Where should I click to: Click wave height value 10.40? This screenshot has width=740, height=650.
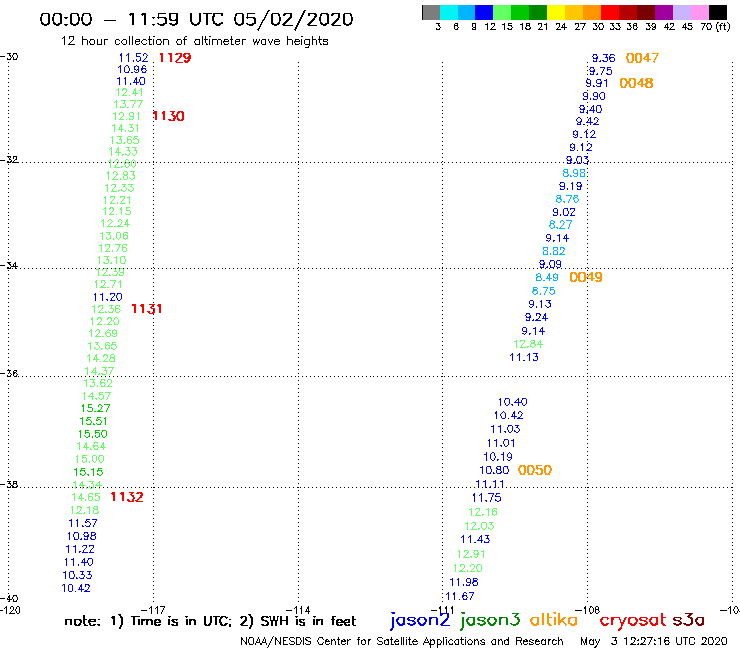click(513, 402)
